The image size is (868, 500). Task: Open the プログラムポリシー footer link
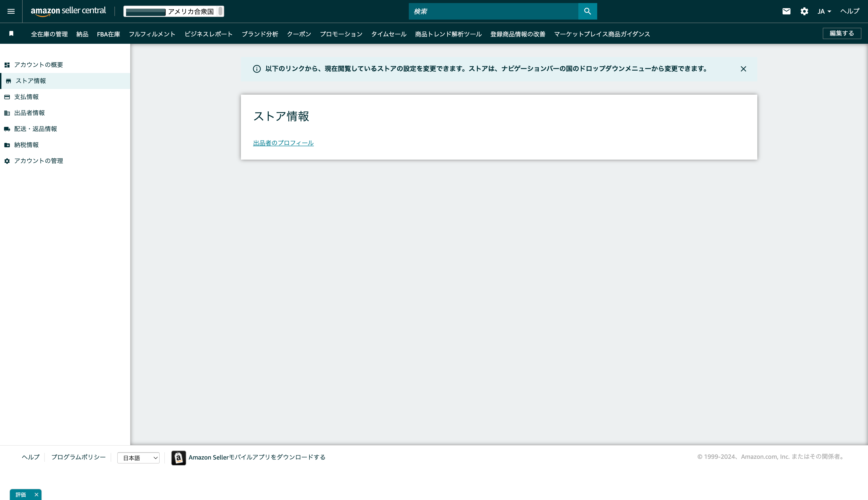pyautogui.click(x=79, y=457)
